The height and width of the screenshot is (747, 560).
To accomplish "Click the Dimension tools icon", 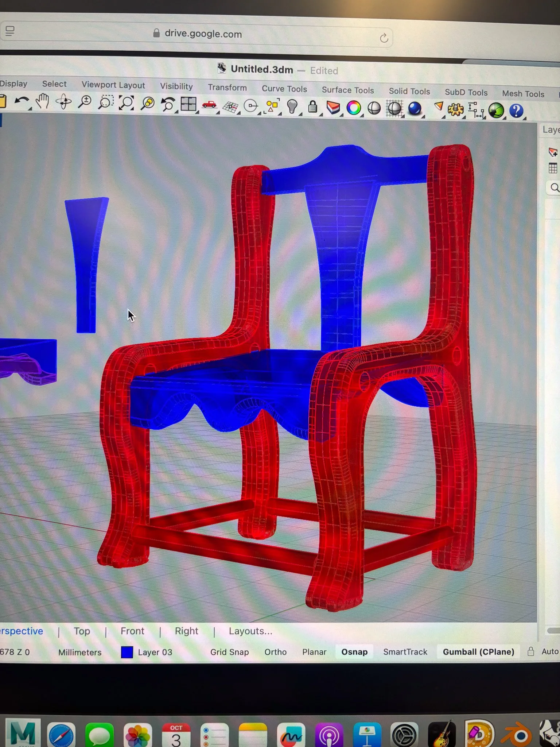I will (x=476, y=110).
